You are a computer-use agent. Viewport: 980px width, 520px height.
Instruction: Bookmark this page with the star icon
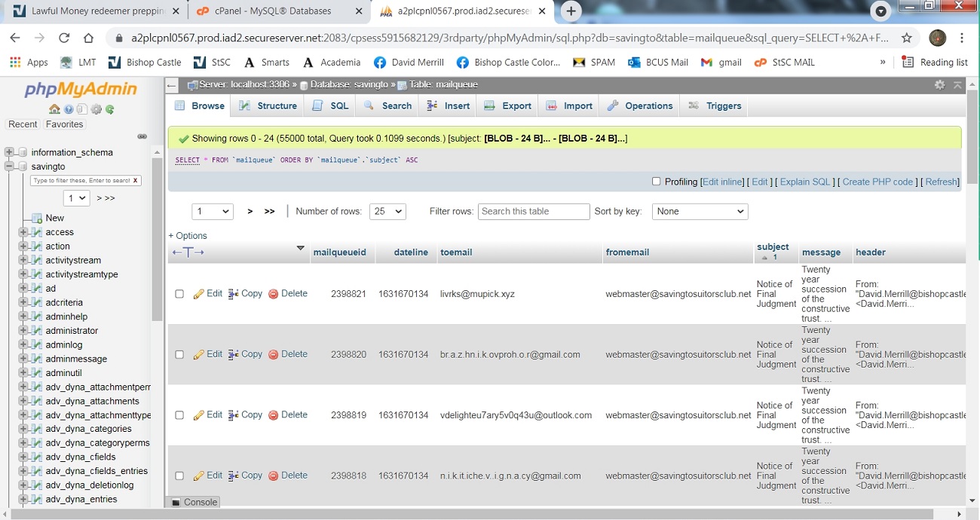(x=907, y=38)
